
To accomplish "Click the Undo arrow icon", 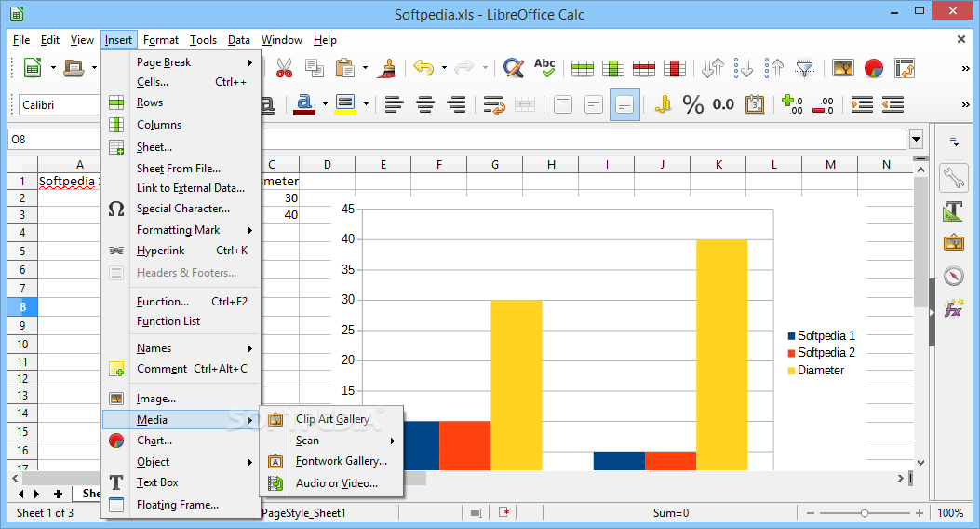I will click(x=423, y=68).
